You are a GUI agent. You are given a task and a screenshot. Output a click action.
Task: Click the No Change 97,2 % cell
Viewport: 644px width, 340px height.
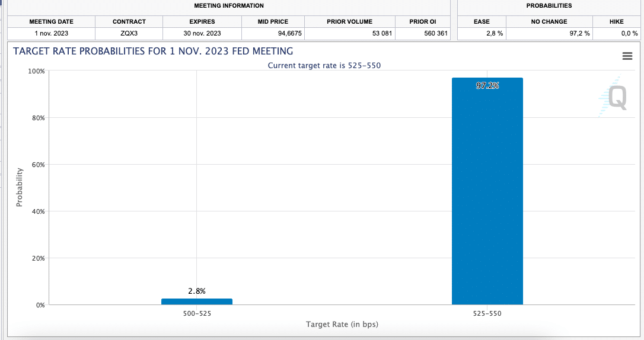[x=579, y=33]
